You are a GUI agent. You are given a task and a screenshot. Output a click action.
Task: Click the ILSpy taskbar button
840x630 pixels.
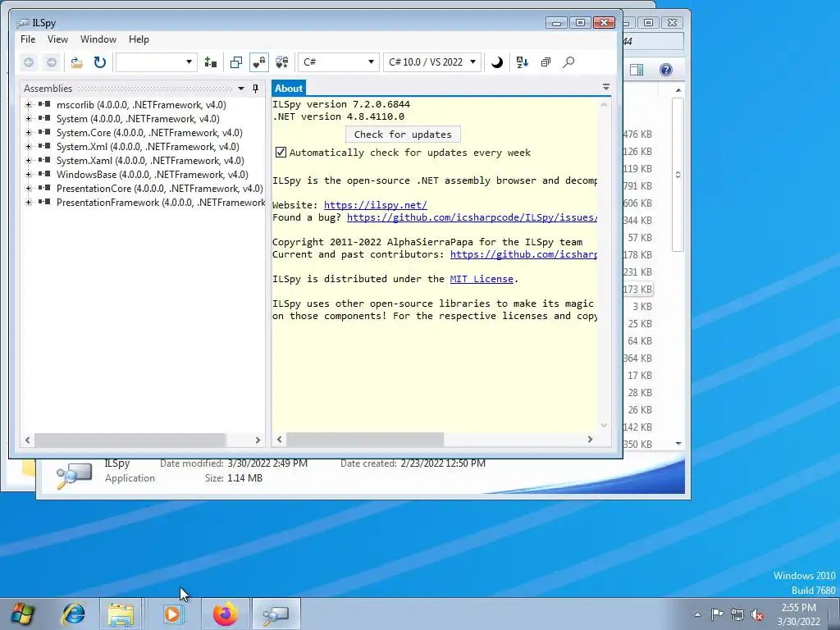click(x=276, y=614)
